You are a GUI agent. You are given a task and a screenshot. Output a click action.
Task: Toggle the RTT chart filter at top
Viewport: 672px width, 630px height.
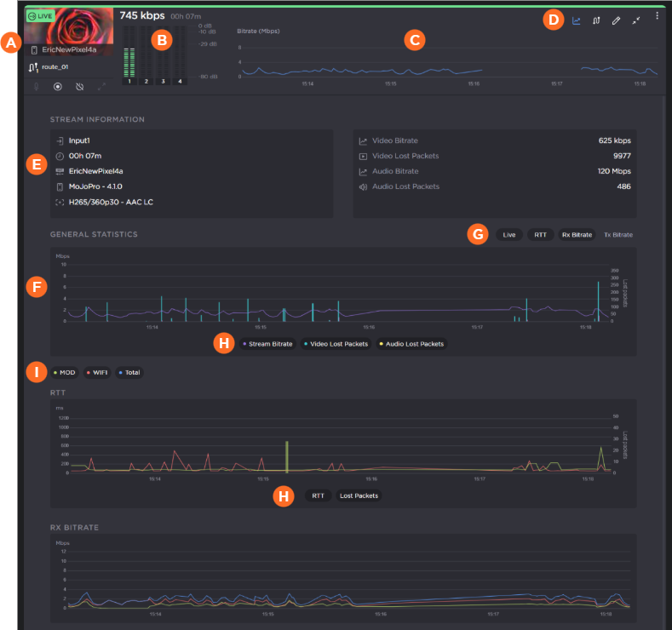[x=540, y=234]
